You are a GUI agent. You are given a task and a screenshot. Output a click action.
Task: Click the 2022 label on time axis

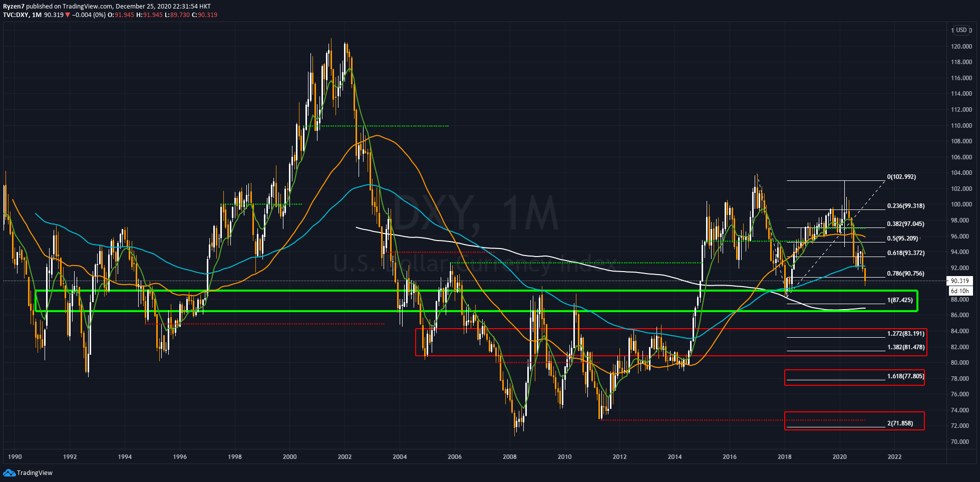[895, 457]
